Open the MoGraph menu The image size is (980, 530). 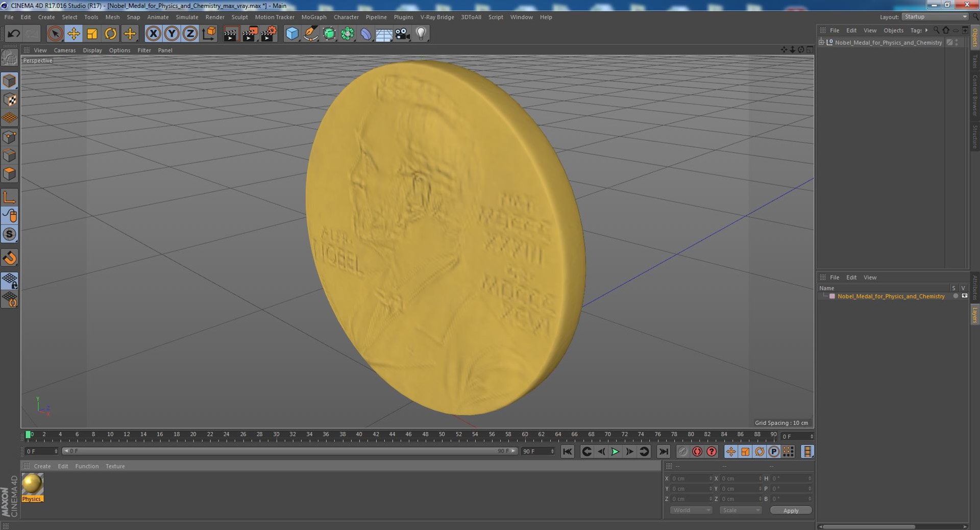pyautogui.click(x=313, y=17)
